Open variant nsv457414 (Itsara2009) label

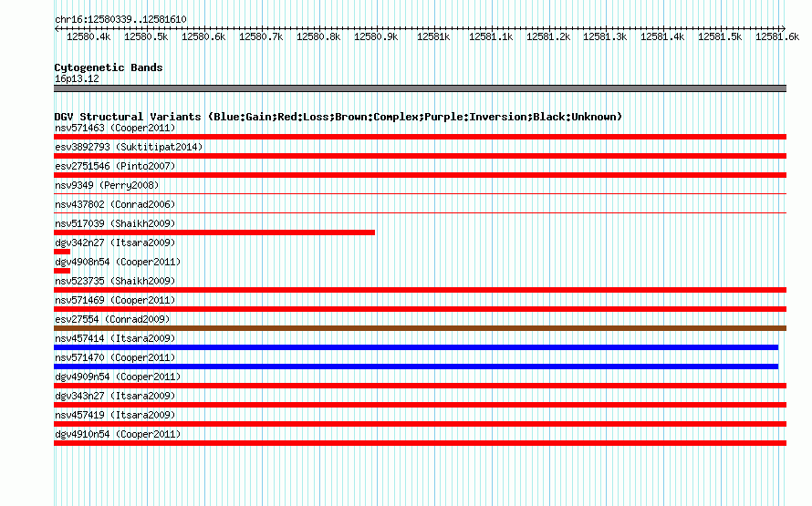[x=115, y=338]
